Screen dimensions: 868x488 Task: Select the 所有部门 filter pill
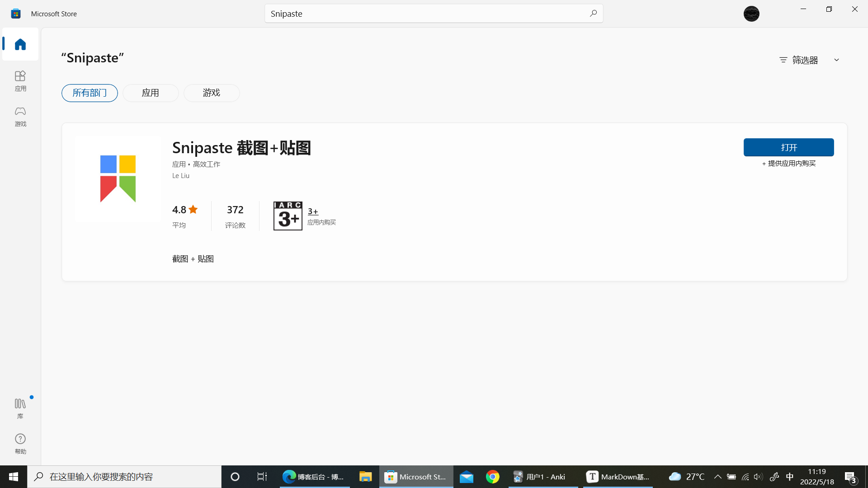click(90, 93)
